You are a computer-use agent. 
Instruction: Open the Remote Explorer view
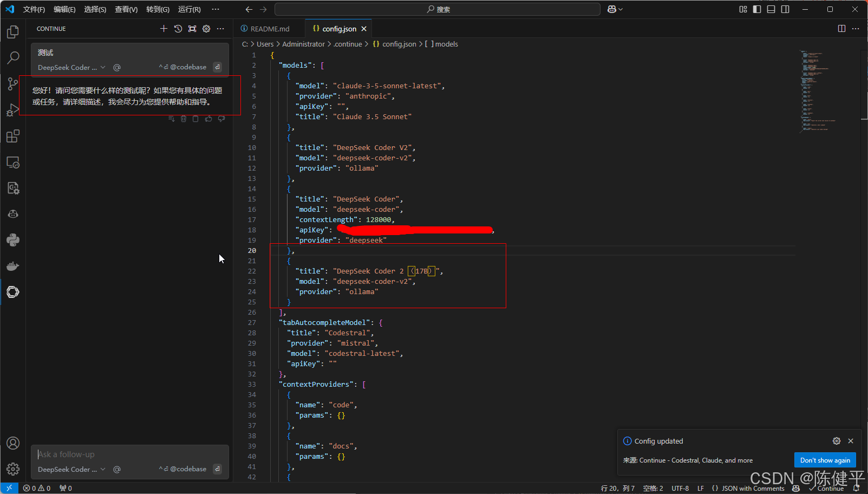[13, 162]
